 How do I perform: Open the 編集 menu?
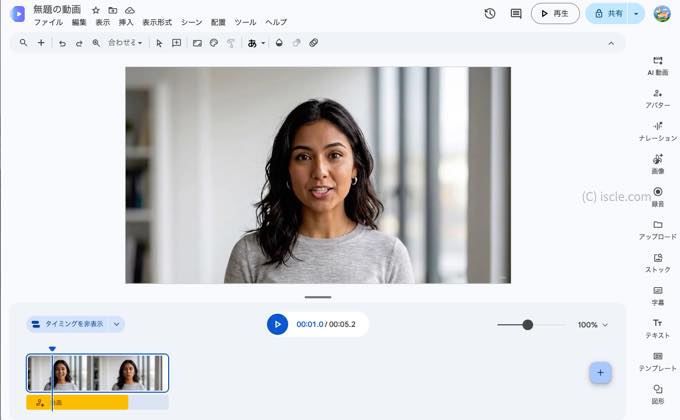pyautogui.click(x=79, y=22)
